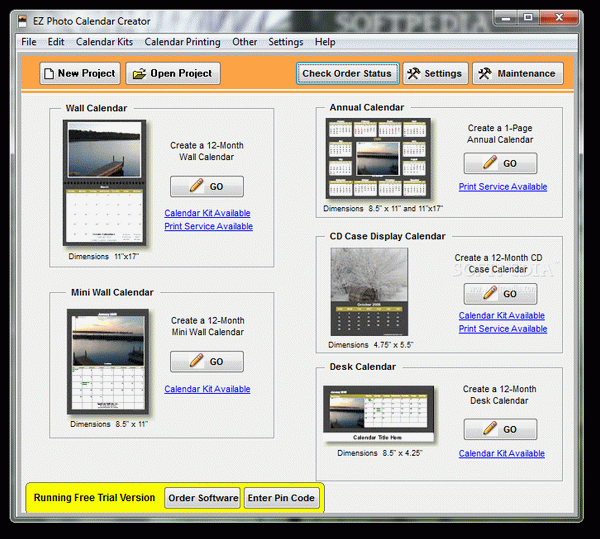Open the Settings menu in menu bar
The width and height of the screenshot is (600, 539).
point(285,42)
